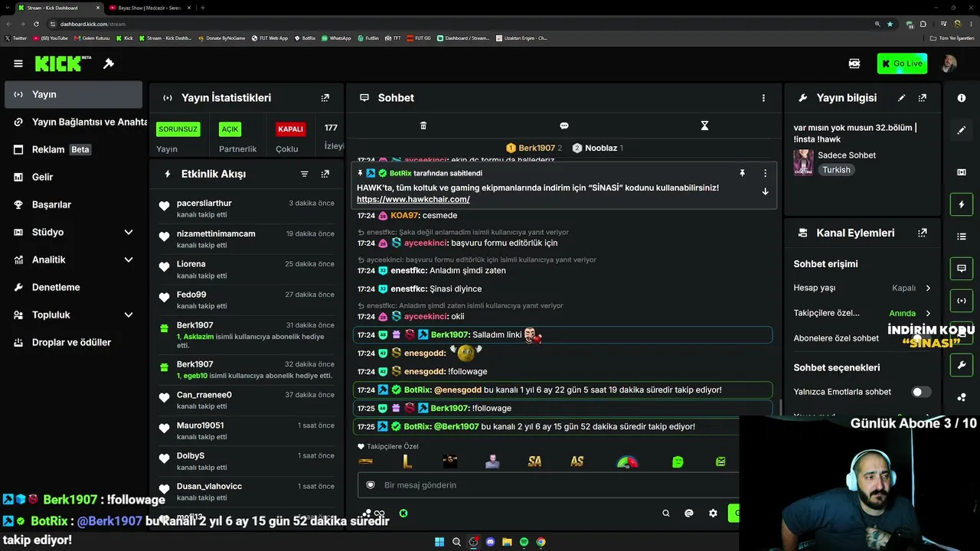Go to Reklam Beta section
The width and height of the screenshot is (980, 551).
tap(73, 150)
